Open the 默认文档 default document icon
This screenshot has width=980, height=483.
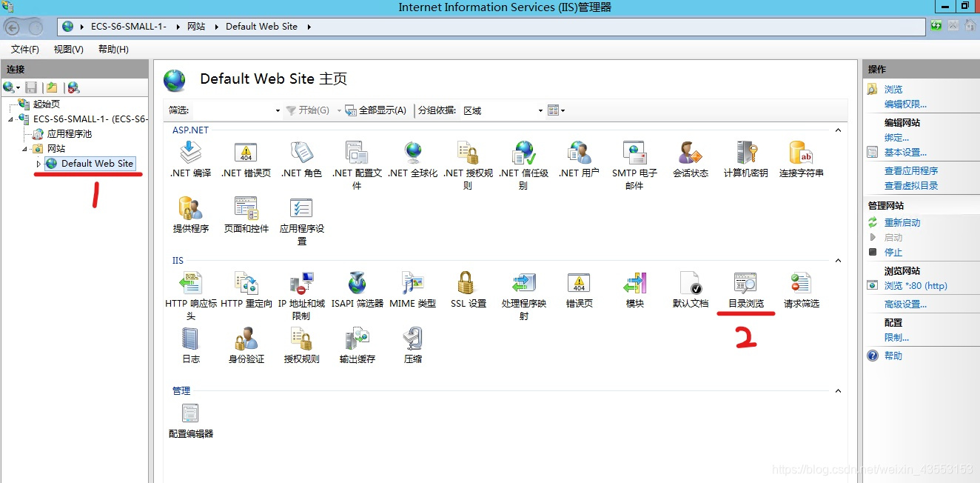(690, 284)
